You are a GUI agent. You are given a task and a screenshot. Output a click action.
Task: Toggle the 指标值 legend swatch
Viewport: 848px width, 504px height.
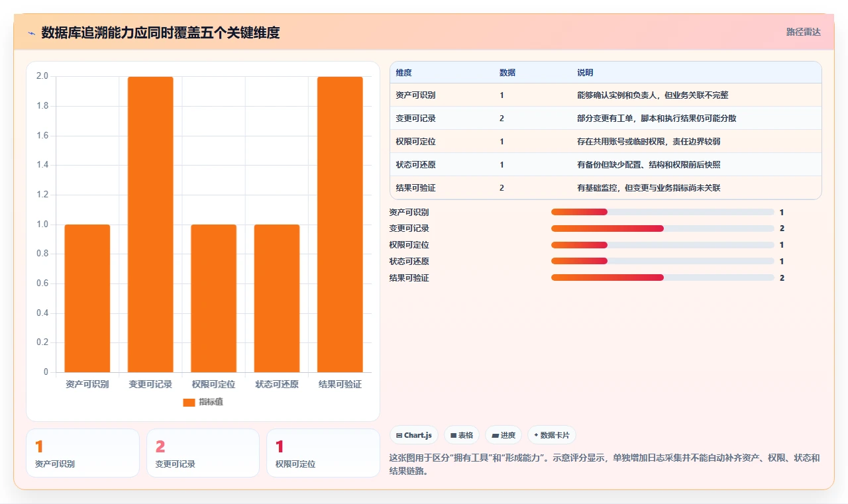tap(189, 402)
